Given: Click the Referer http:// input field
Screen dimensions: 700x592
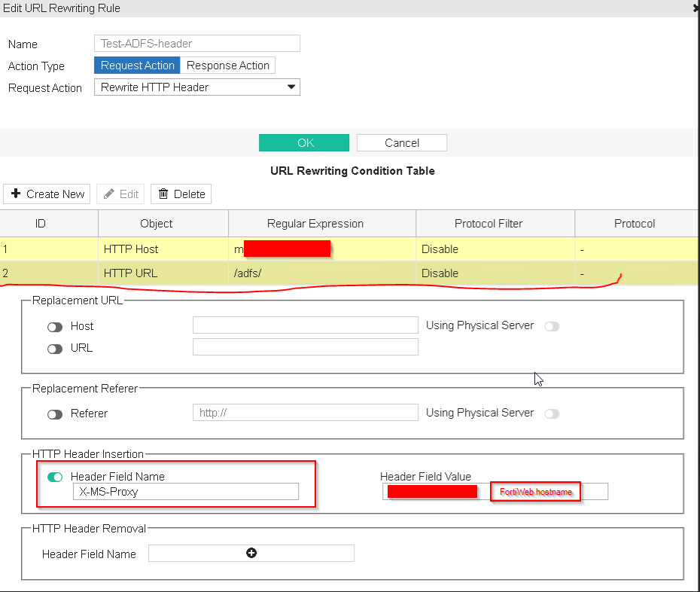Looking at the screenshot, I should tap(305, 413).
